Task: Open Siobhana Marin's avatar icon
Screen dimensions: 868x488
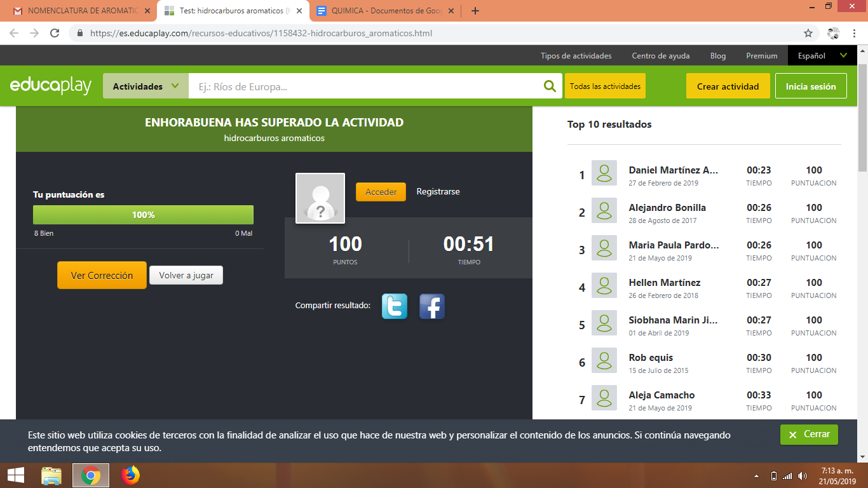Action: (x=604, y=323)
